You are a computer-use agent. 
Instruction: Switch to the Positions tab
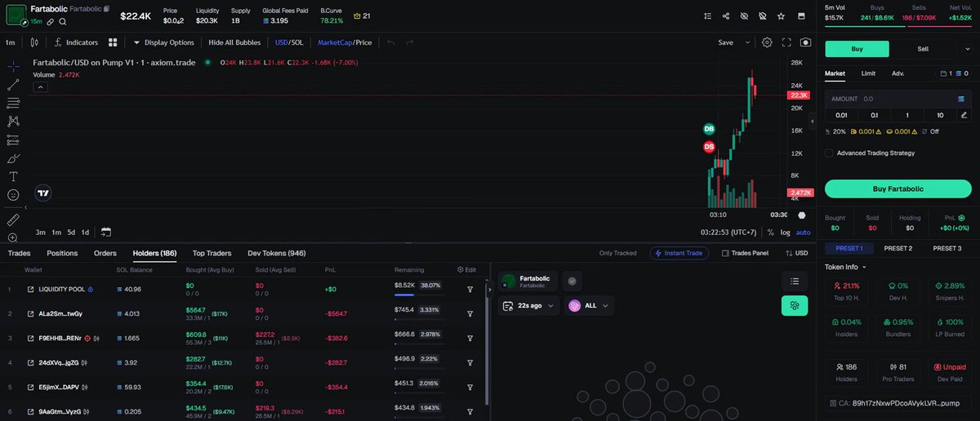coord(62,253)
